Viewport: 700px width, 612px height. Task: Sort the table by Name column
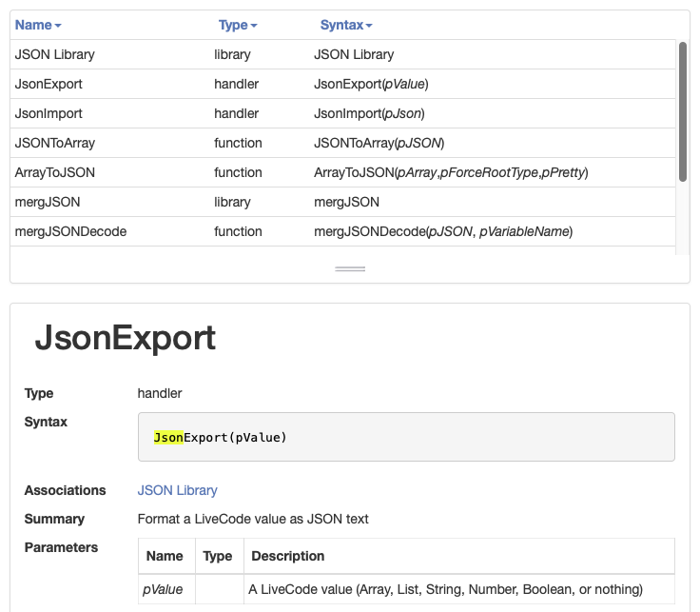(x=38, y=25)
